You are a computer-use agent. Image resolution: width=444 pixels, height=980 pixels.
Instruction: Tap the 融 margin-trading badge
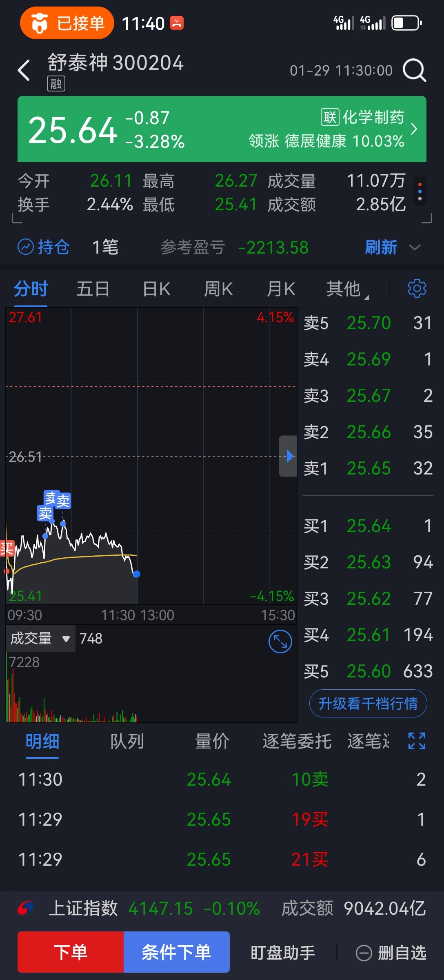click(x=56, y=84)
